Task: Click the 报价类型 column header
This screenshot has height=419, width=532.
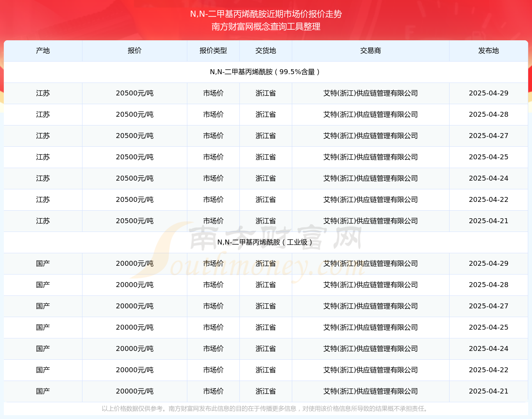Action: click(213, 51)
